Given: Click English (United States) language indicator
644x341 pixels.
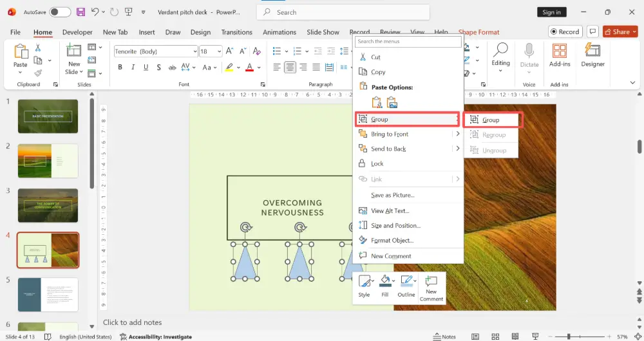Looking at the screenshot, I should [x=86, y=336].
